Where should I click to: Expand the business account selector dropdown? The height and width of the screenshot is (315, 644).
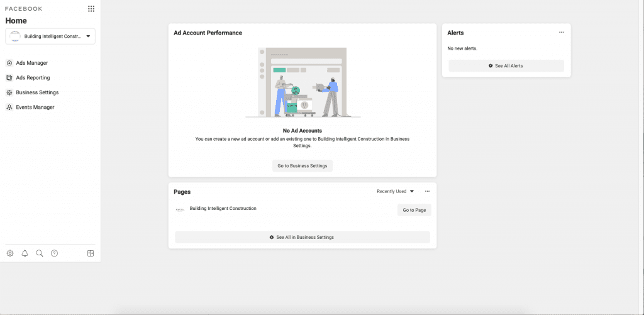[50, 36]
